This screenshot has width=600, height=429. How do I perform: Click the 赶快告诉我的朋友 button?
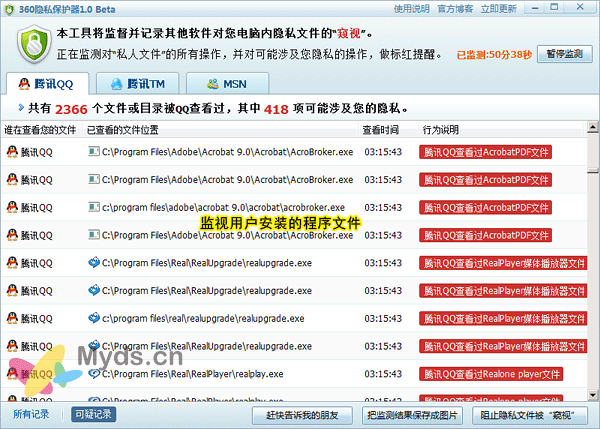pyautogui.click(x=302, y=415)
